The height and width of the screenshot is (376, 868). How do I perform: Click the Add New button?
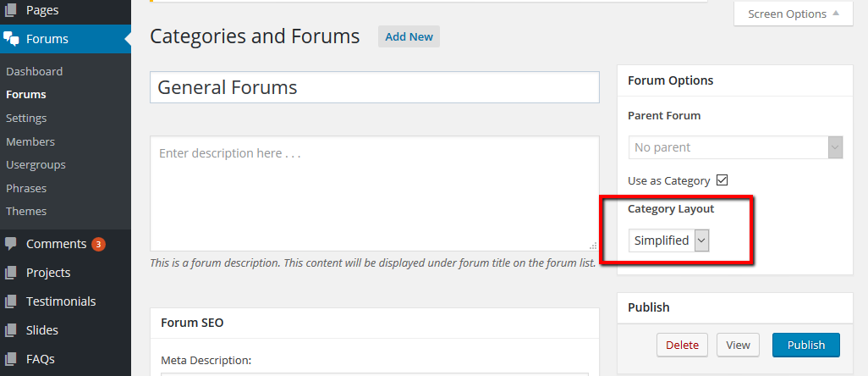tap(409, 36)
